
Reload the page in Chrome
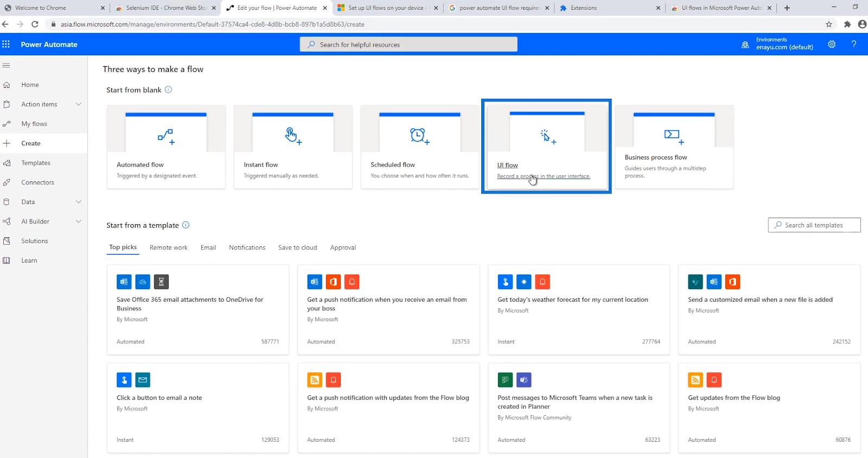click(35, 24)
